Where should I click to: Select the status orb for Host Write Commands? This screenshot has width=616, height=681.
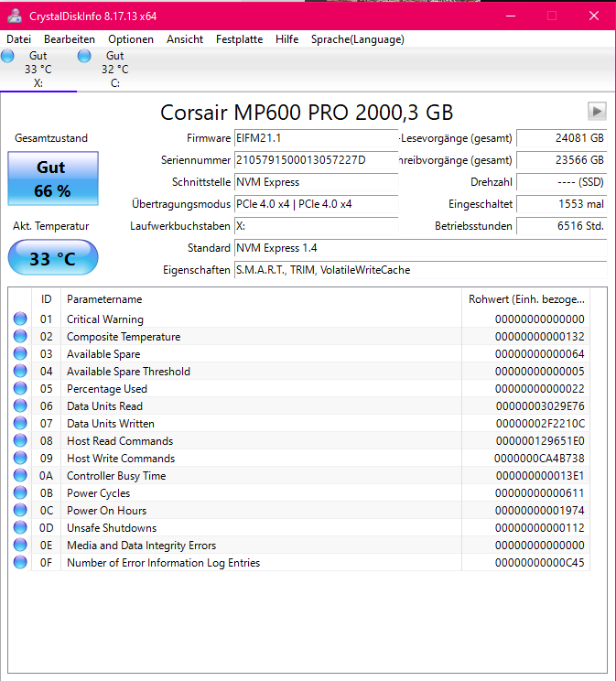(20, 458)
